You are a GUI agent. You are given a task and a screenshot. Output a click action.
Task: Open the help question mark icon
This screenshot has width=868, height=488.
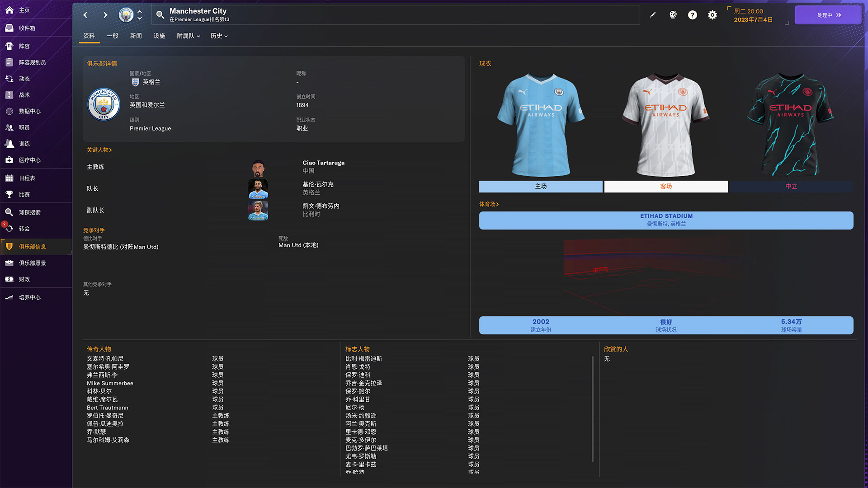(693, 15)
